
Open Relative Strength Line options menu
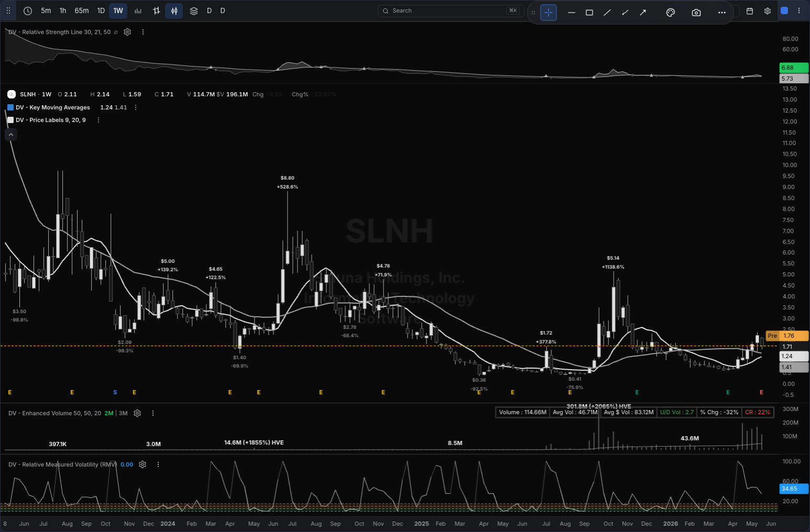tap(143, 32)
